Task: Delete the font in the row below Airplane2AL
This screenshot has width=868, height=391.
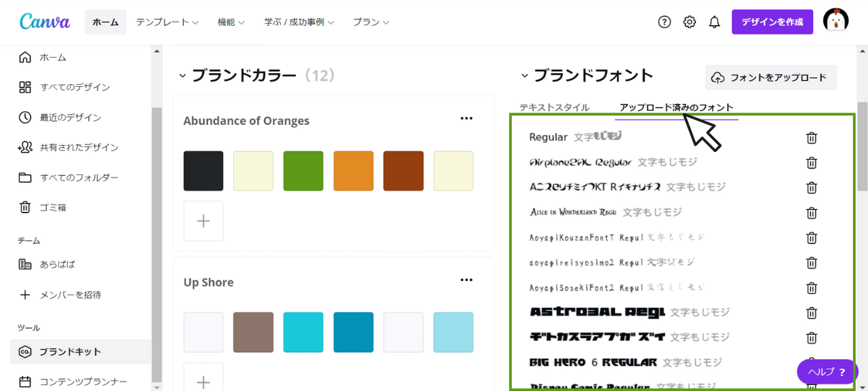Action: pyautogui.click(x=811, y=188)
